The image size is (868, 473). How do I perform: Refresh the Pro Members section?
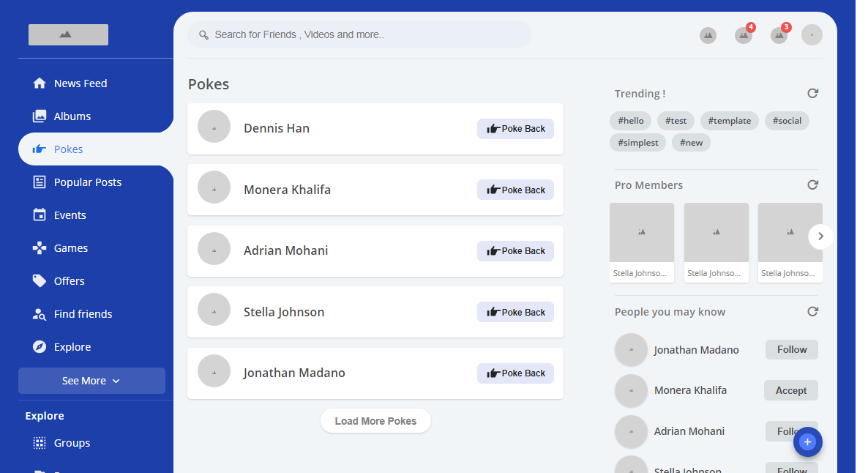coord(812,185)
